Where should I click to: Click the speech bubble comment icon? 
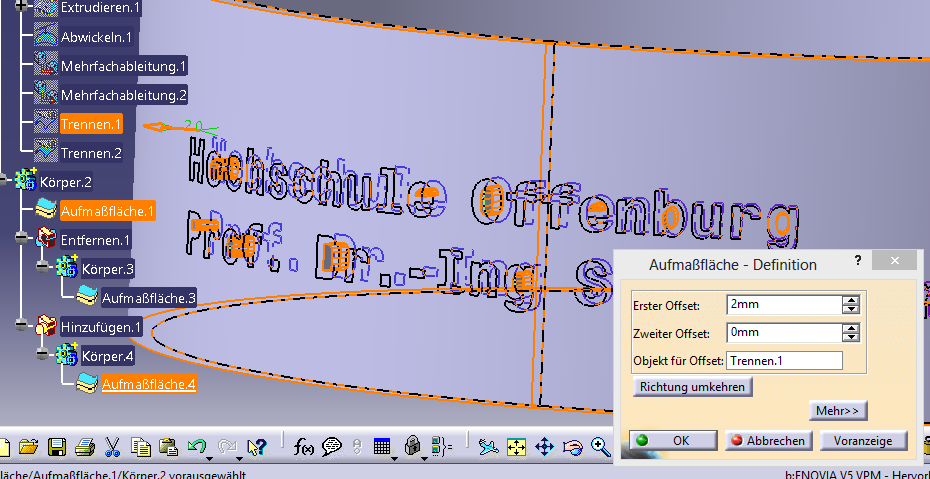tap(332, 446)
